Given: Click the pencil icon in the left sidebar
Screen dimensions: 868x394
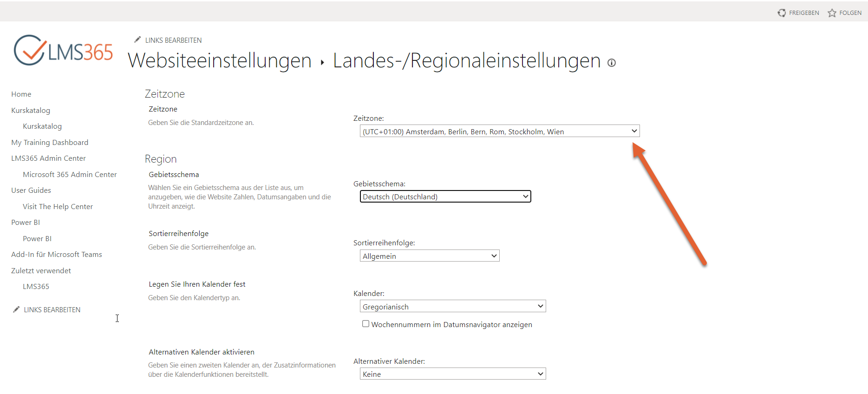Looking at the screenshot, I should [x=16, y=309].
